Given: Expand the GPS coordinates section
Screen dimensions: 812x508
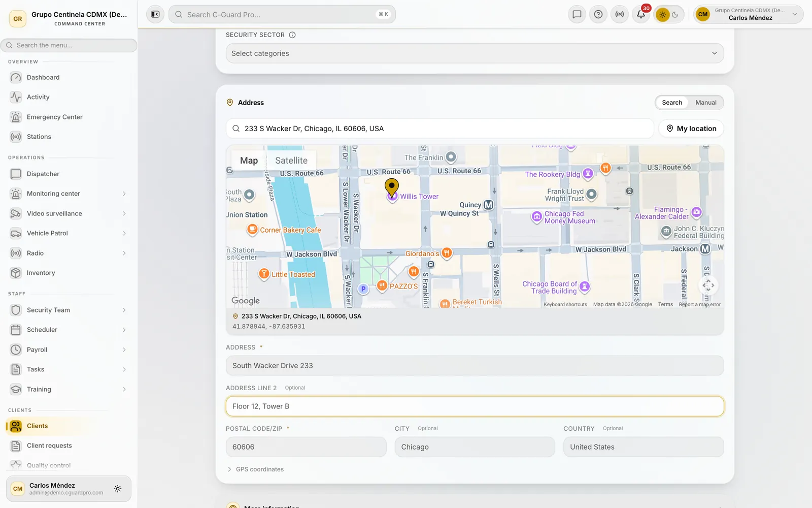Looking at the screenshot, I should click(x=255, y=469).
